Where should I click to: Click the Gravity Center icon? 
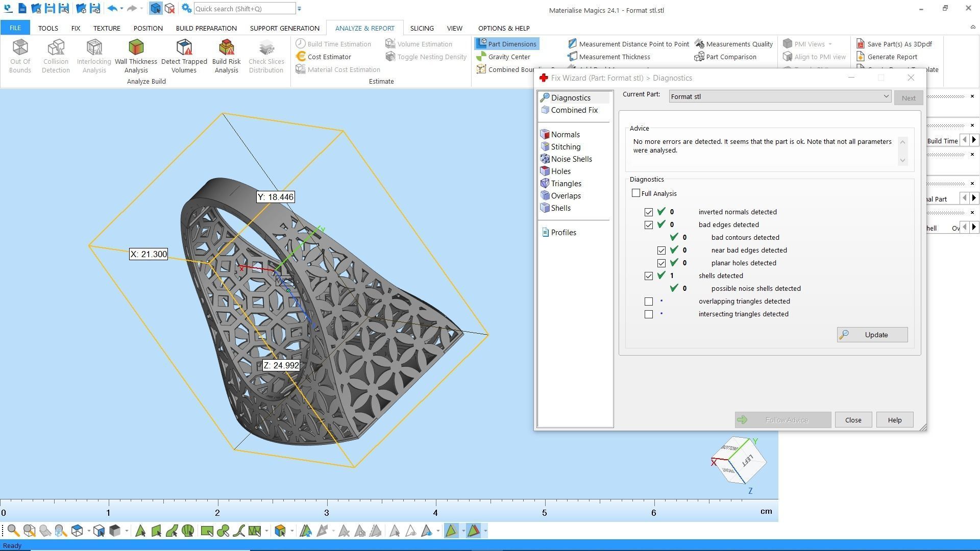(x=481, y=57)
